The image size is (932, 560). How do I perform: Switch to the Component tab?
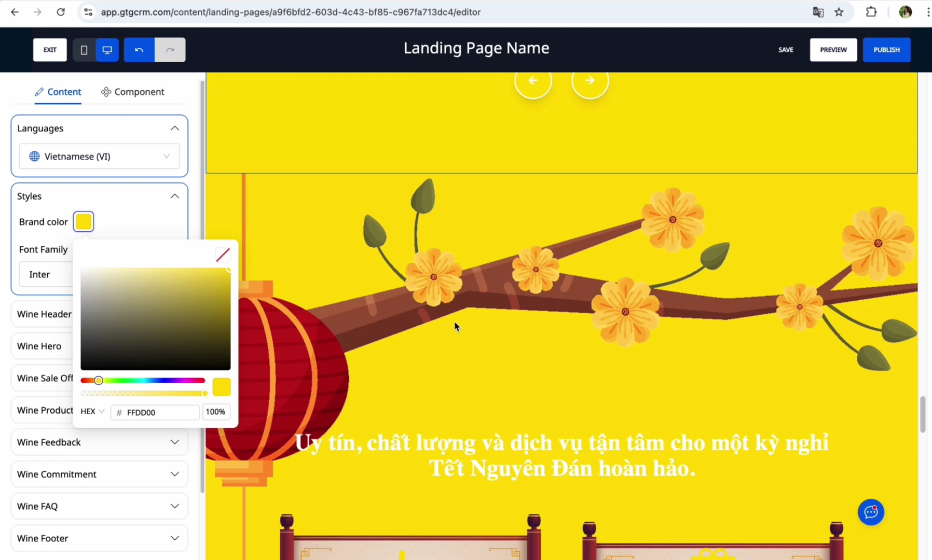[x=133, y=92]
